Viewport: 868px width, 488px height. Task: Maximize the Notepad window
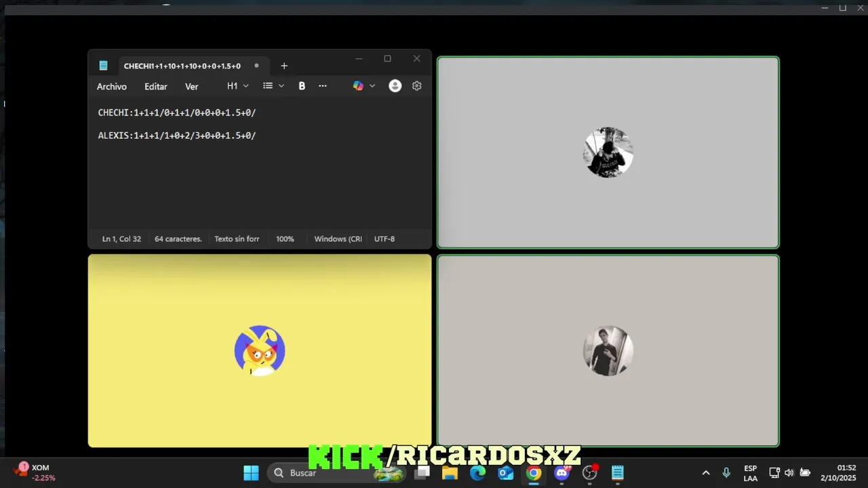pyautogui.click(x=387, y=59)
